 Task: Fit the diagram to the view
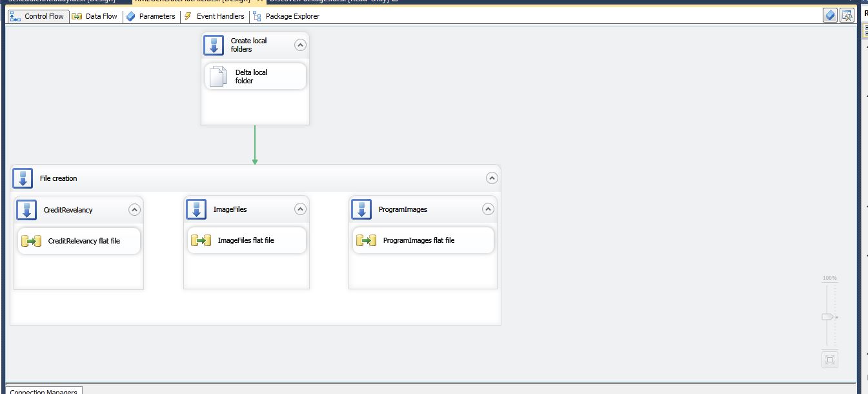(830, 360)
